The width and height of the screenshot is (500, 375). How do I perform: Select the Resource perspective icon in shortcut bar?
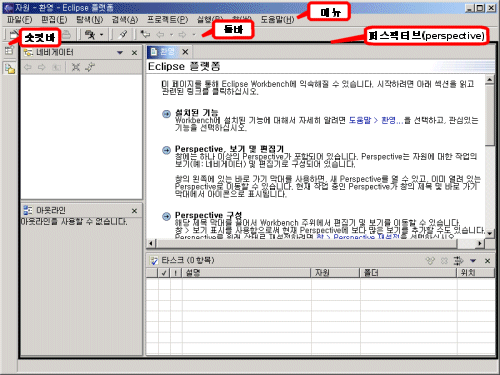10,69
